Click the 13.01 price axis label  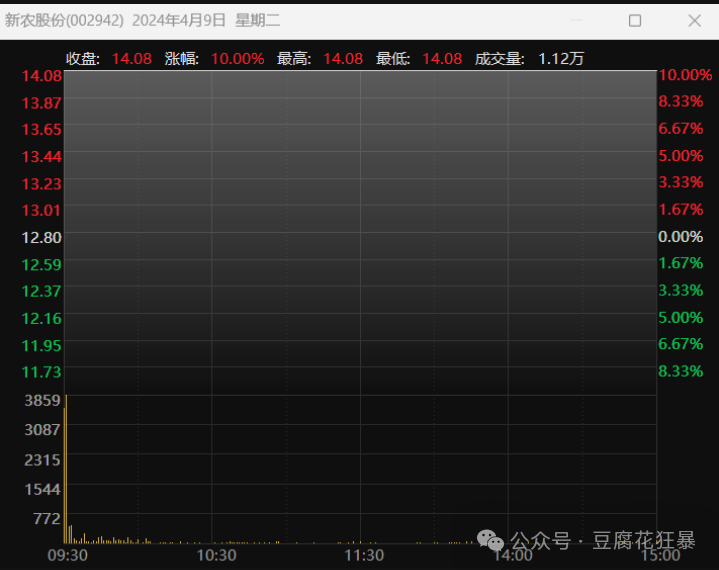pyautogui.click(x=42, y=210)
